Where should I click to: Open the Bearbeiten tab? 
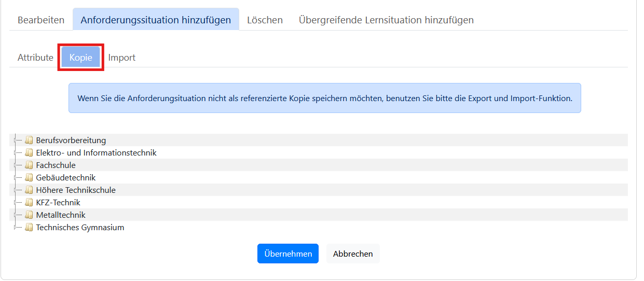(41, 20)
